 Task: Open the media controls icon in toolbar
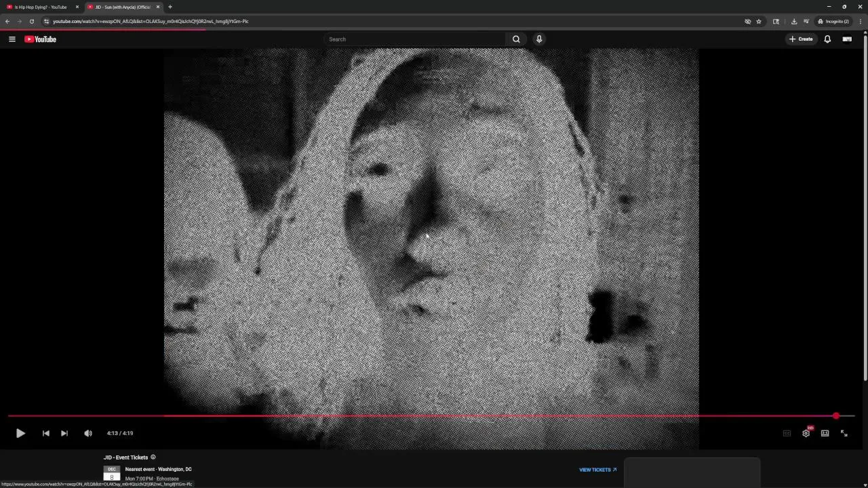tap(806, 21)
